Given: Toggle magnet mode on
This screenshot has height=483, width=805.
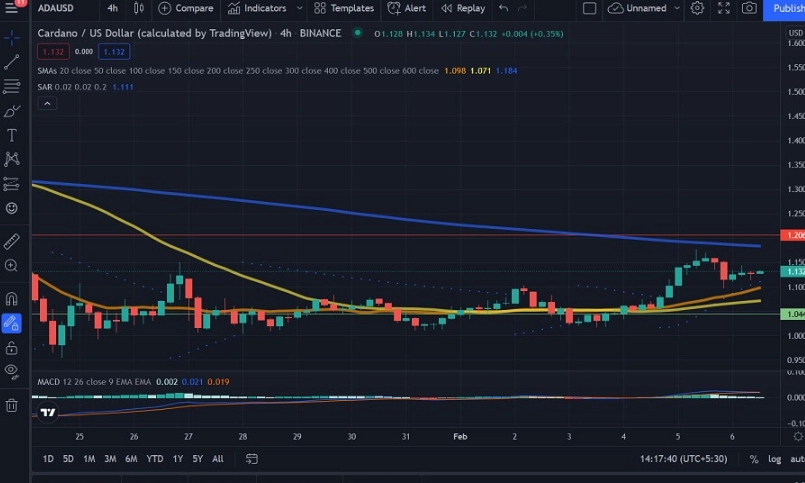Looking at the screenshot, I should (12, 298).
